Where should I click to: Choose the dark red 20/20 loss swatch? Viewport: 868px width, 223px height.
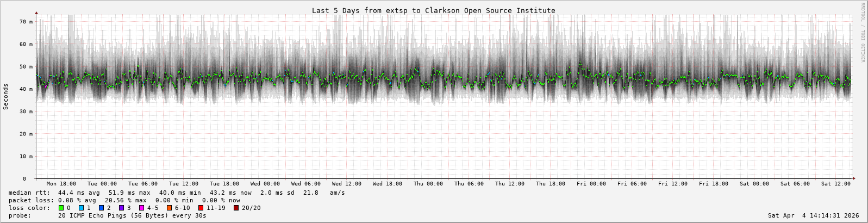click(x=236, y=208)
